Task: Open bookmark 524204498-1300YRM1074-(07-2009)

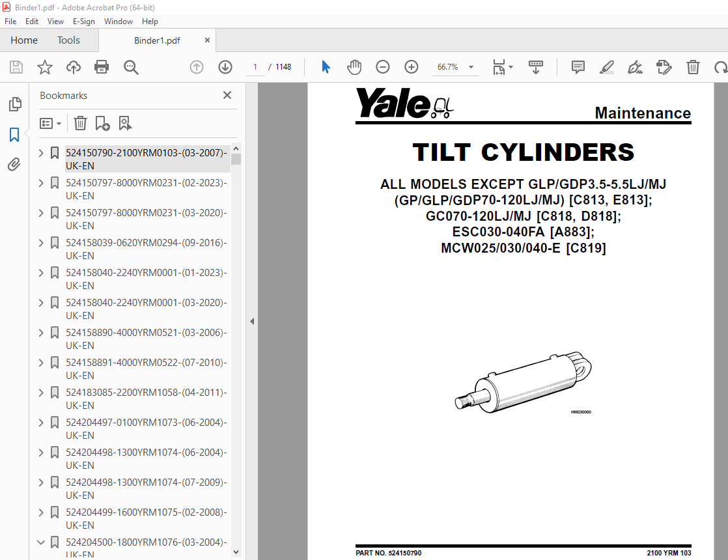Action: (147, 488)
